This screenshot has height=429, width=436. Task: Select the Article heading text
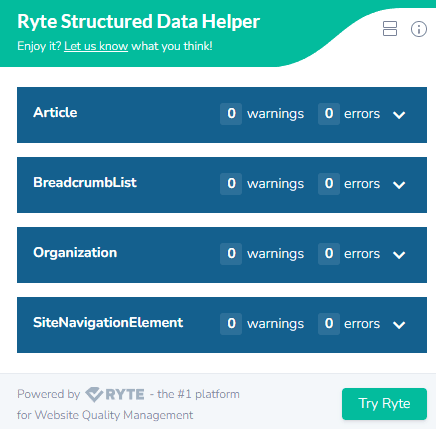click(x=55, y=113)
